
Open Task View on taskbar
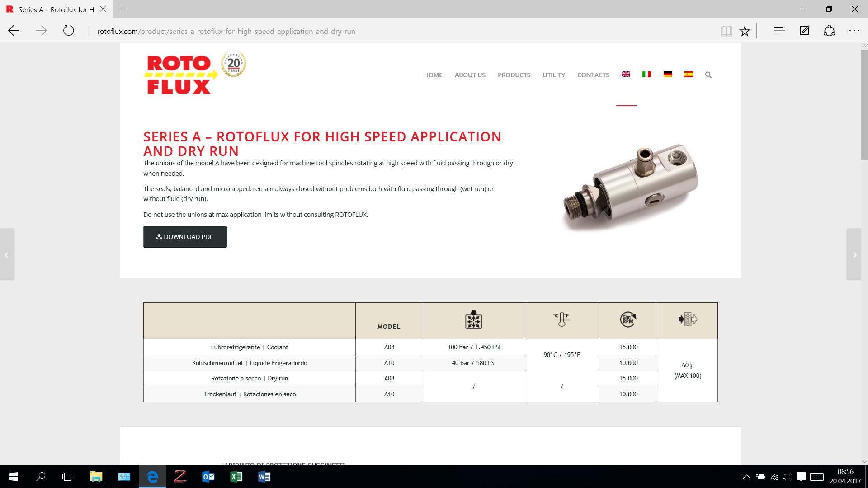[x=68, y=477]
